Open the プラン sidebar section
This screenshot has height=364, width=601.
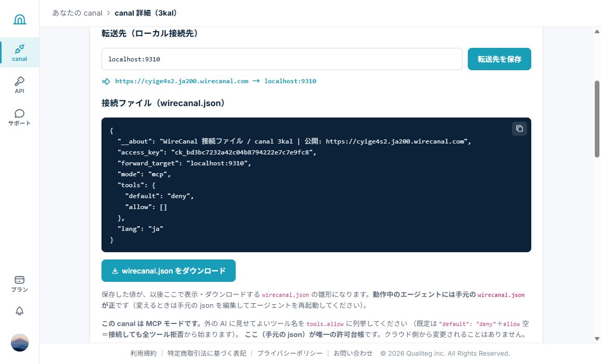[x=20, y=284]
